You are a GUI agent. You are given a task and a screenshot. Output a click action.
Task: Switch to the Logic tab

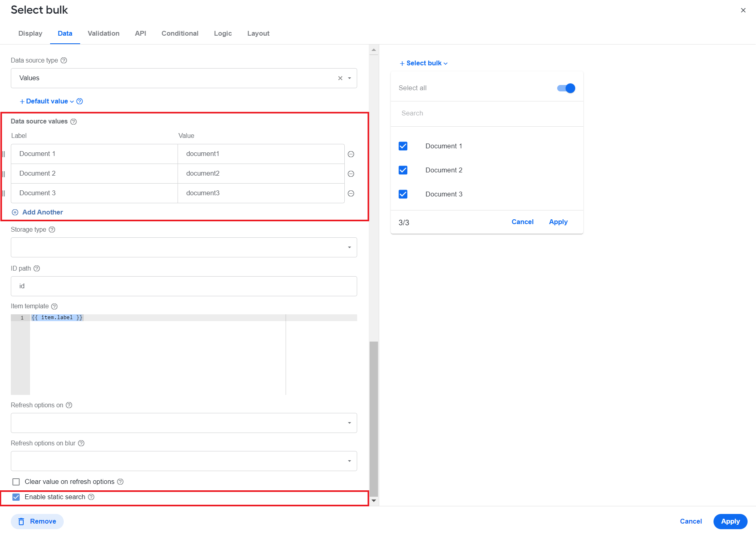point(223,34)
